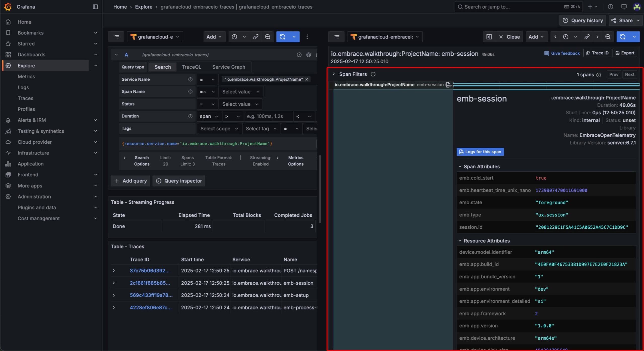Collapse query A row chevron
Screen dimensions: 644x351
point(116,55)
